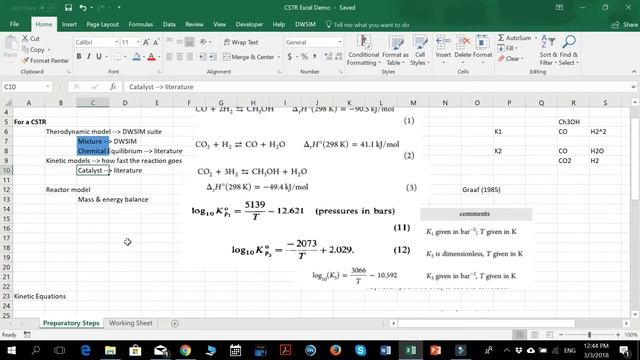Select cell 'Kinetic Equations'
This screenshot has width=640, height=360.
[x=40, y=296]
